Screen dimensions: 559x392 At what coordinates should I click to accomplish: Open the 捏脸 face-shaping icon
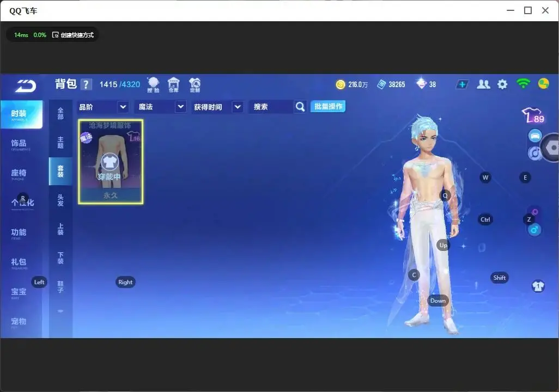click(x=153, y=85)
